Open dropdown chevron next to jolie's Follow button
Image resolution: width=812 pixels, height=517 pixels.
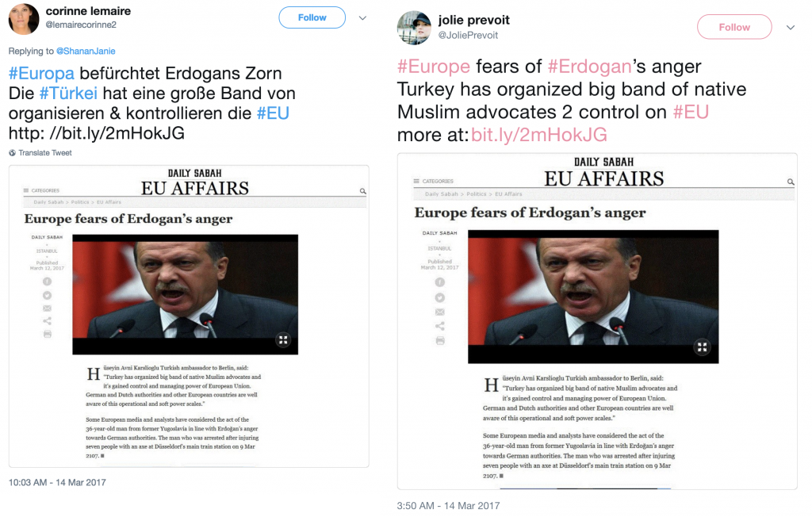point(791,28)
